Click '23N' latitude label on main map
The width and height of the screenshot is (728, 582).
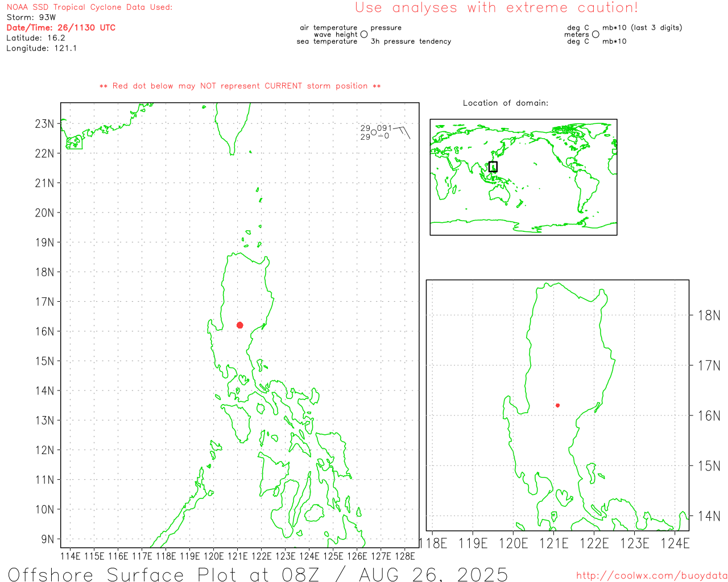[x=44, y=124]
